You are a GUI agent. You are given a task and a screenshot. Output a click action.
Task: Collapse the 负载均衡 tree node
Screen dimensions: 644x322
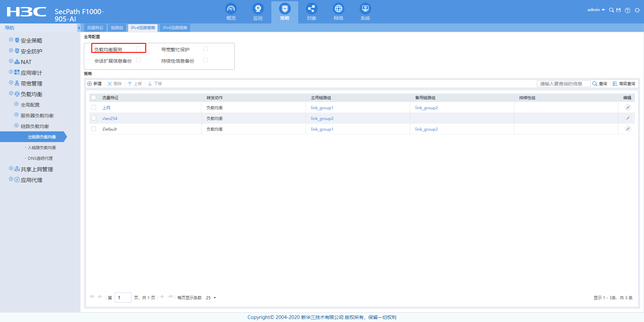tap(11, 93)
